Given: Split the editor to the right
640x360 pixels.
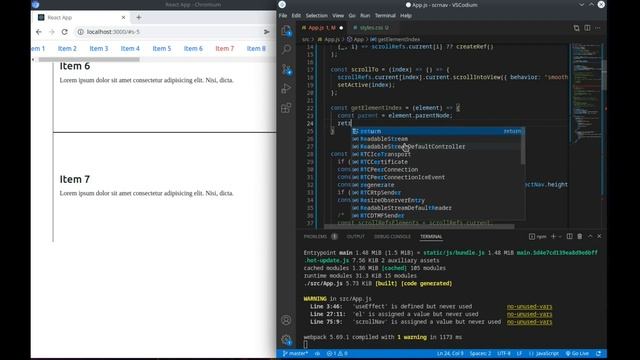Looking at the screenshot, I should tap(587, 28).
